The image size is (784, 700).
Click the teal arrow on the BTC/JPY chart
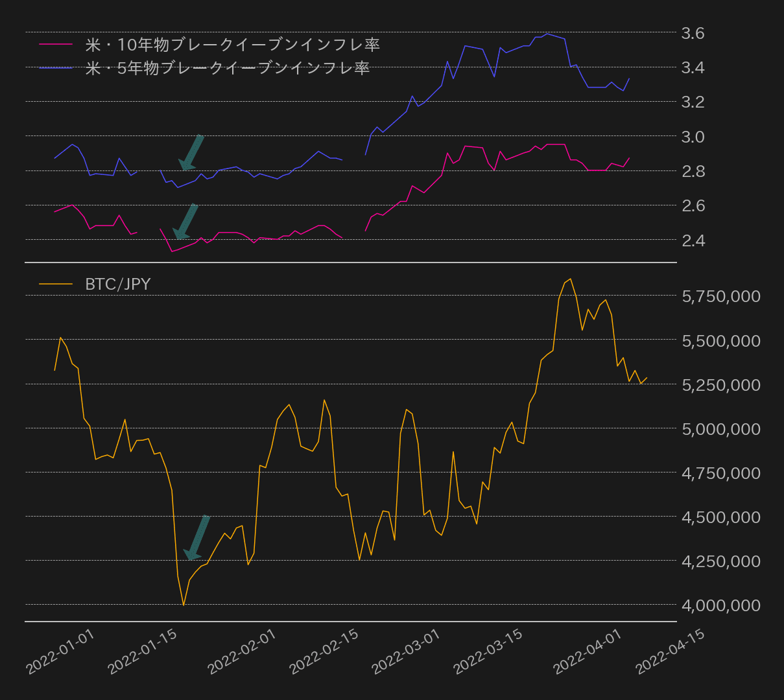196,537
